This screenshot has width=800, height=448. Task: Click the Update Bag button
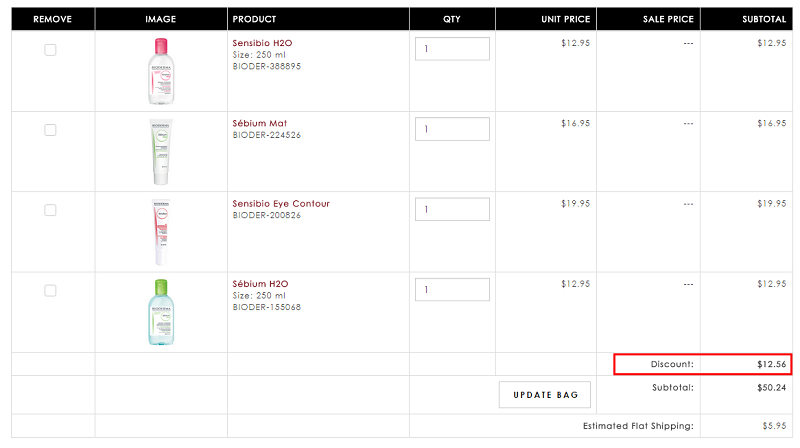point(545,395)
